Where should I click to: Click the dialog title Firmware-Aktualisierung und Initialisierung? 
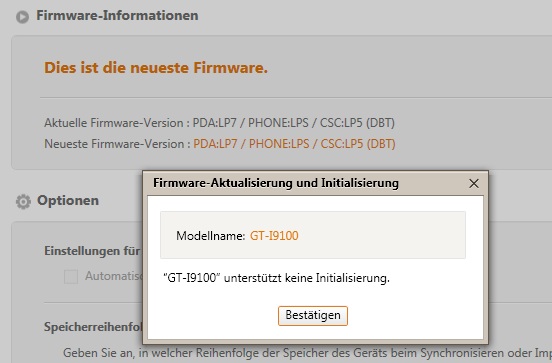[276, 183]
